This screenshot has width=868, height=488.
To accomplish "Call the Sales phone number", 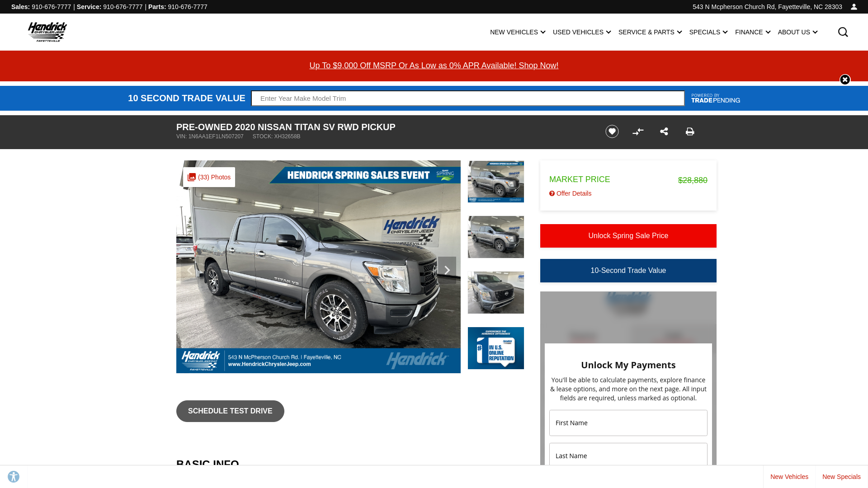I will coord(51,7).
